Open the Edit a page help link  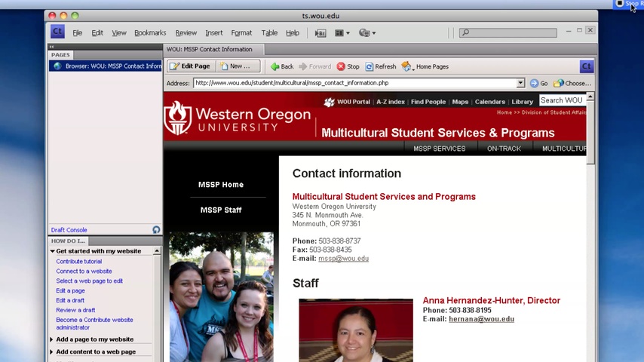tap(70, 290)
